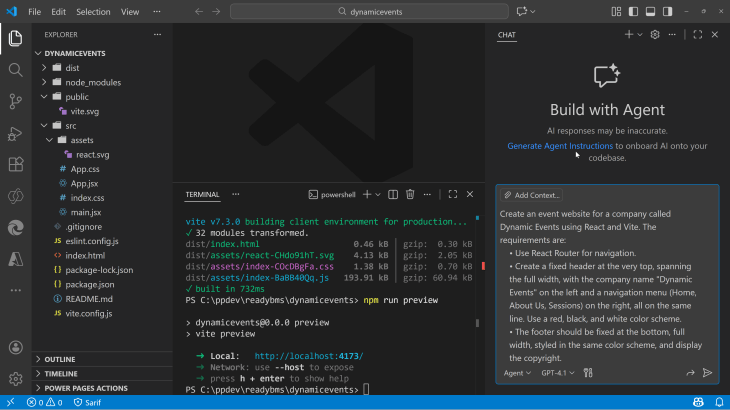Open the GPT-4.1 model picker
This screenshot has height=410, width=730.
tap(557, 373)
